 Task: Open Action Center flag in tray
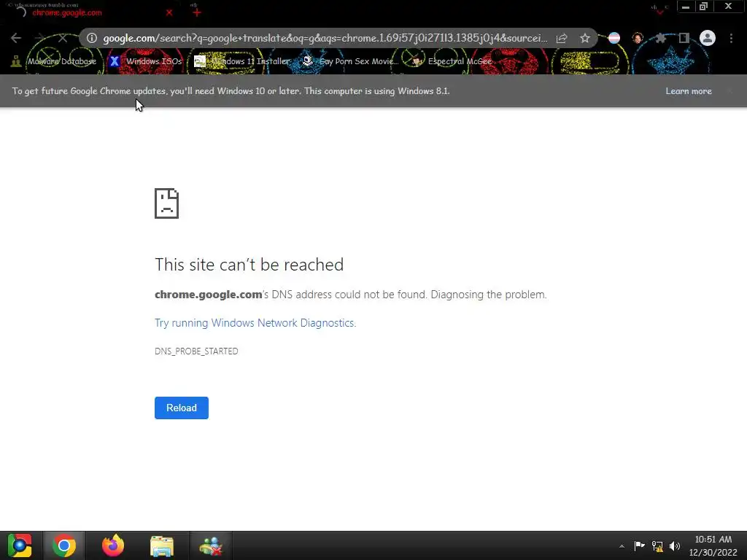tap(639, 545)
